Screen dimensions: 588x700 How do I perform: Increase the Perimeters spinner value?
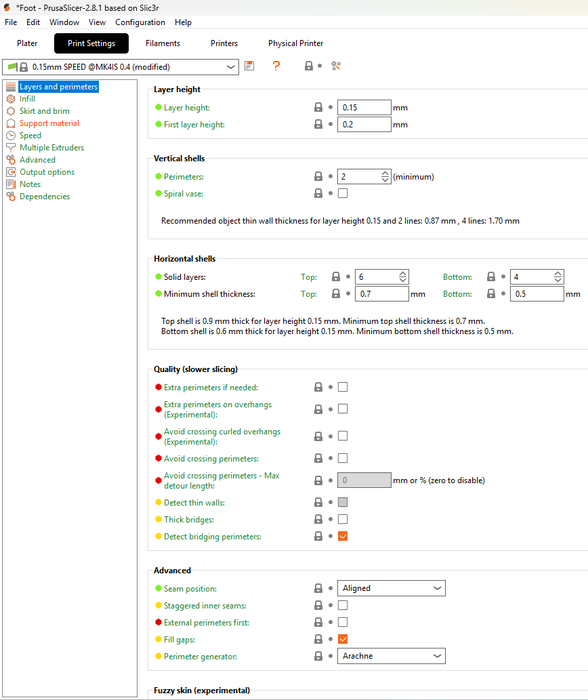[385, 173]
